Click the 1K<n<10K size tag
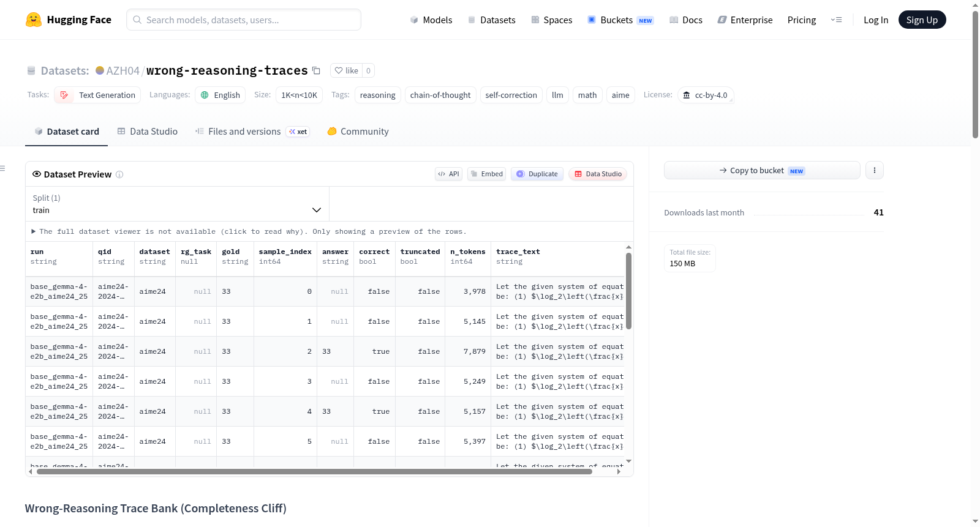This screenshot has width=980, height=527. click(x=300, y=95)
